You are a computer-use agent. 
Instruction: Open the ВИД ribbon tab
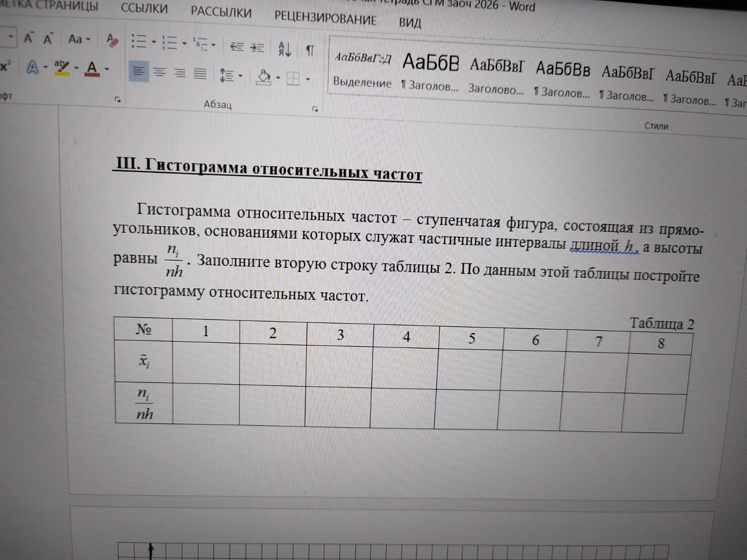[x=411, y=23]
